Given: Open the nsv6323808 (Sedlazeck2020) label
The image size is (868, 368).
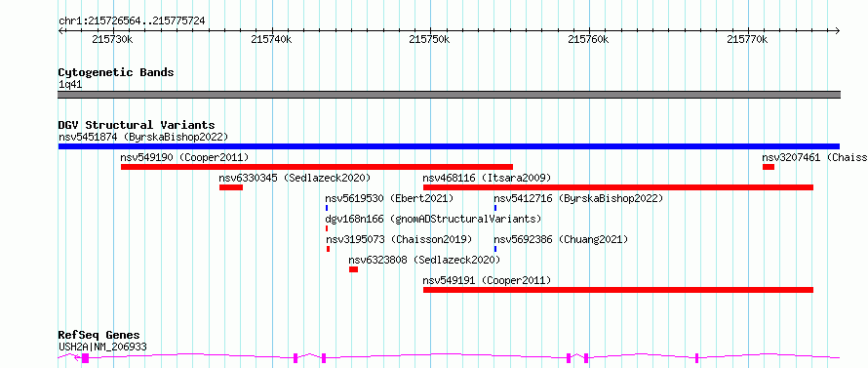Looking at the screenshot, I should pyautogui.click(x=424, y=260).
